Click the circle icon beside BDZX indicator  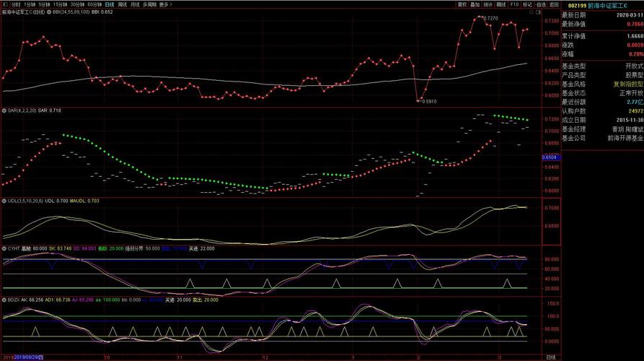click(4, 299)
